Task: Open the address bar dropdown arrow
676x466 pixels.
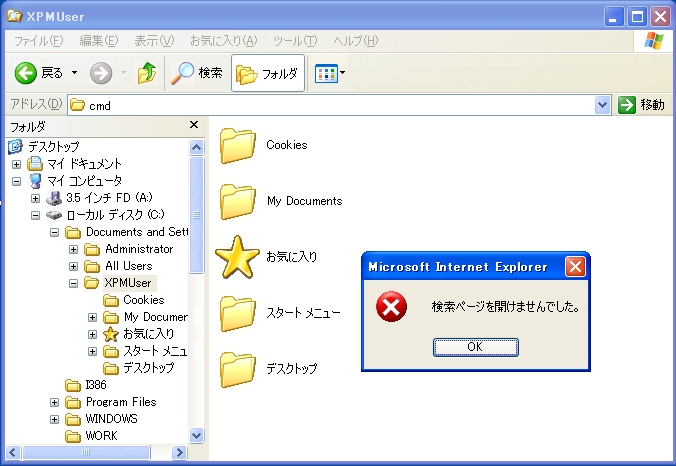Action: (x=602, y=105)
